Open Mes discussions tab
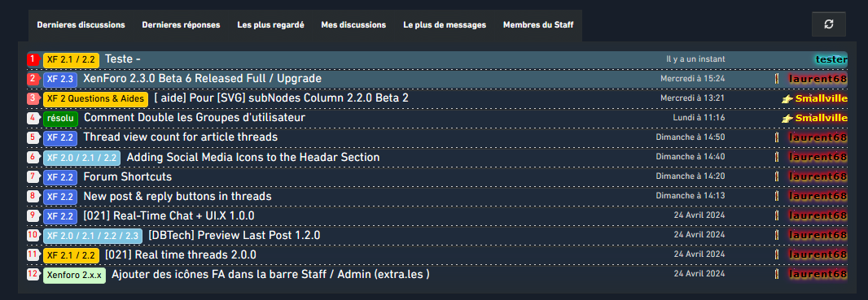Image resolution: width=868 pixels, height=300 pixels. (353, 25)
